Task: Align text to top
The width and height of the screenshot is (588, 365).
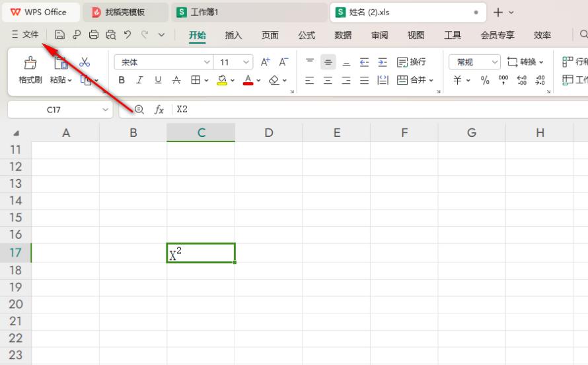Action: (x=310, y=62)
